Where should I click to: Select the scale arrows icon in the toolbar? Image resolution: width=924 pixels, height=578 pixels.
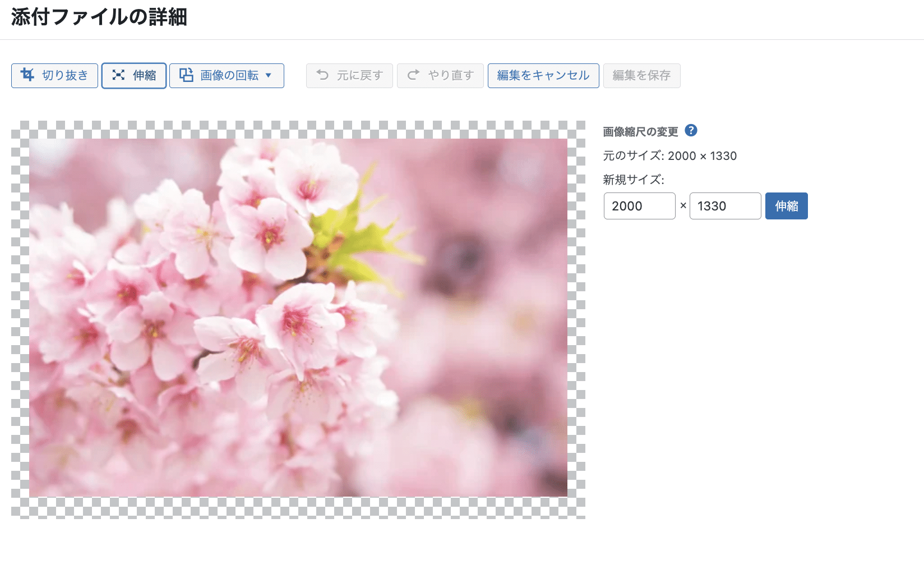pos(118,75)
